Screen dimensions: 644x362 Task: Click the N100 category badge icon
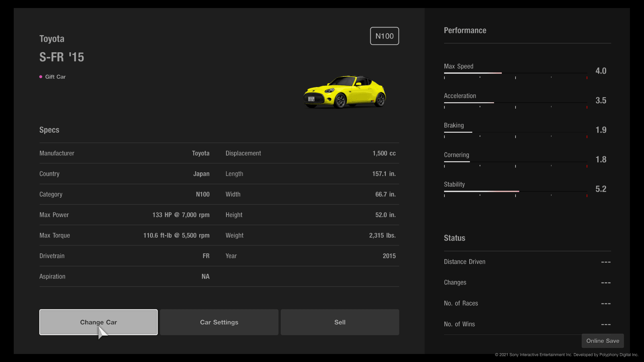(x=384, y=36)
